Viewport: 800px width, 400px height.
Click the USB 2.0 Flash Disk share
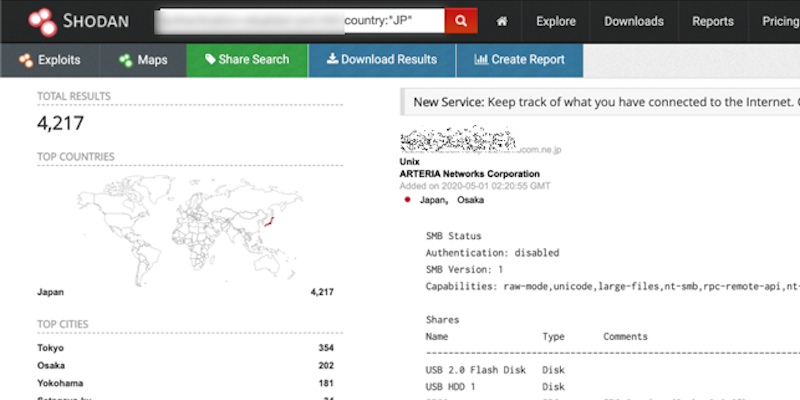tap(476, 370)
